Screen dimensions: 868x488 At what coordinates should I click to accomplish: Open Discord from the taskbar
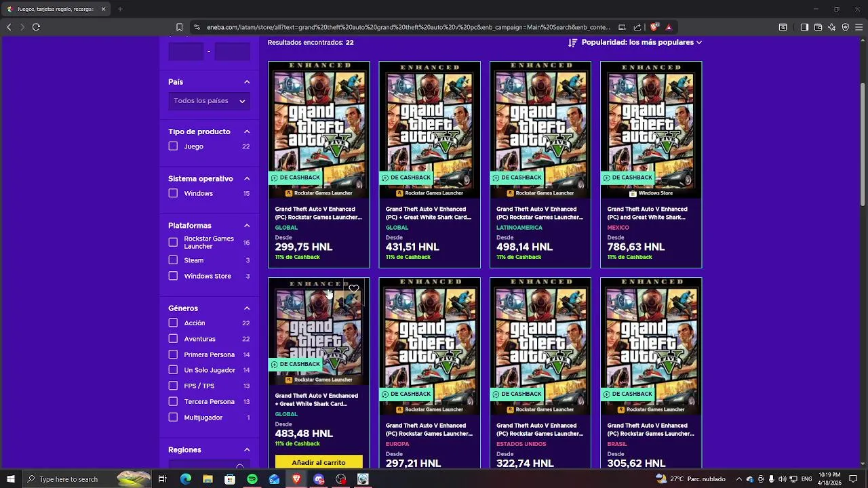tap(319, 479)
